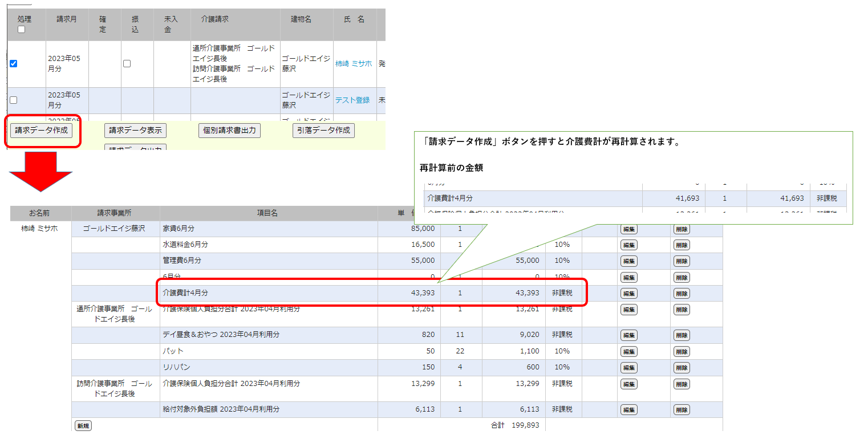
Task: Click 新規 to add a billing item
Action: 83,425
